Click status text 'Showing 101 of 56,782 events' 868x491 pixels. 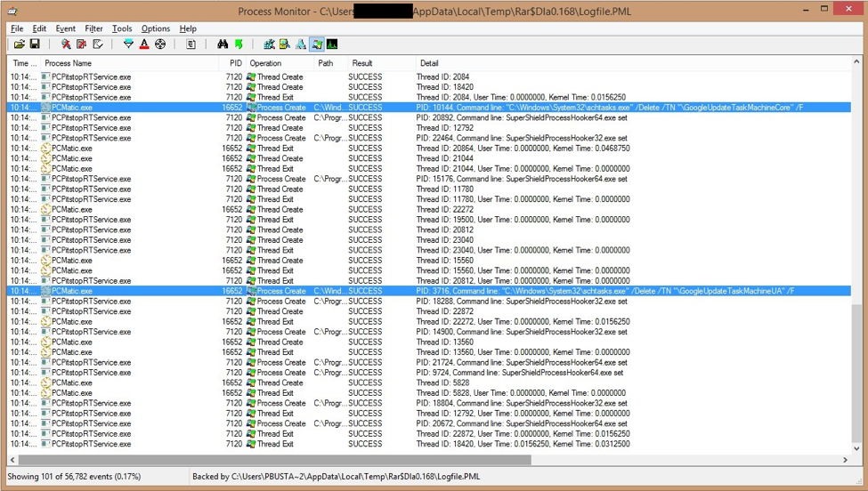(x=74, y=476)
